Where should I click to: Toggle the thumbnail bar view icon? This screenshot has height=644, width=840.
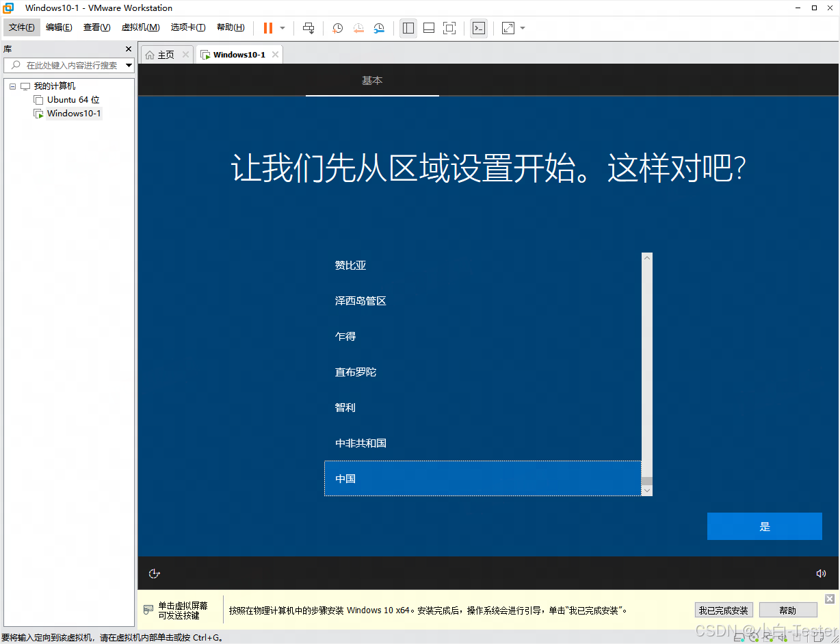(x=429, y=28)
